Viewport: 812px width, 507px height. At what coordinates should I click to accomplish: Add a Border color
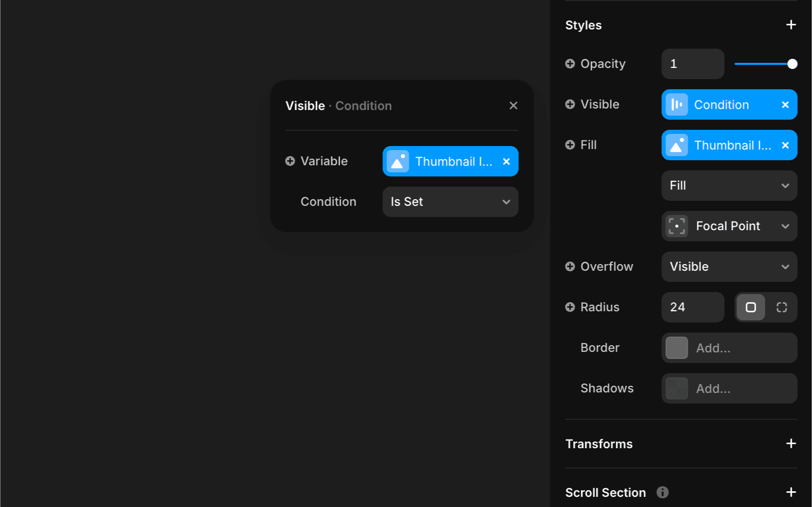(x=729, y=348)
